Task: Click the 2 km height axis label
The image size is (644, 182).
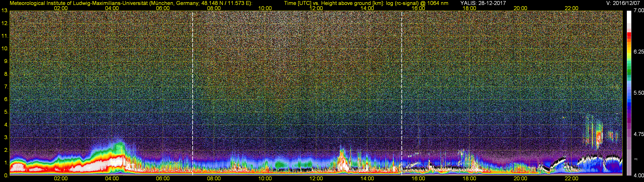Action: [x=6, y=150]
